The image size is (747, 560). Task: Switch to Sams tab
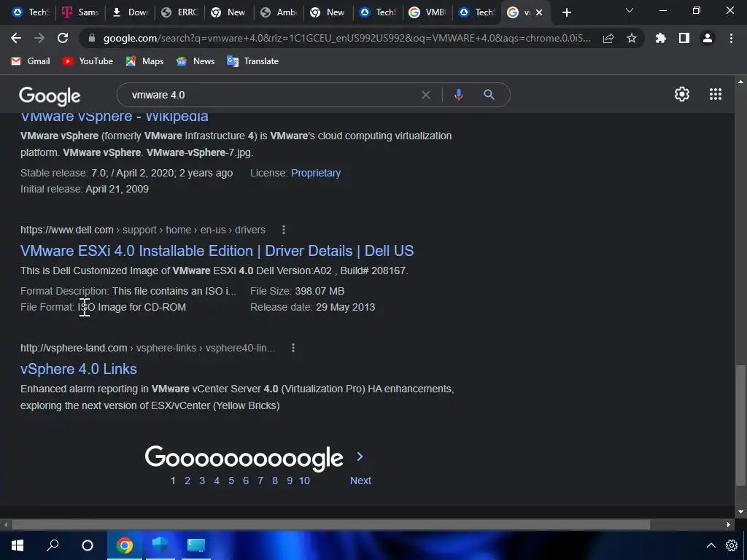[x=80, y=12]
